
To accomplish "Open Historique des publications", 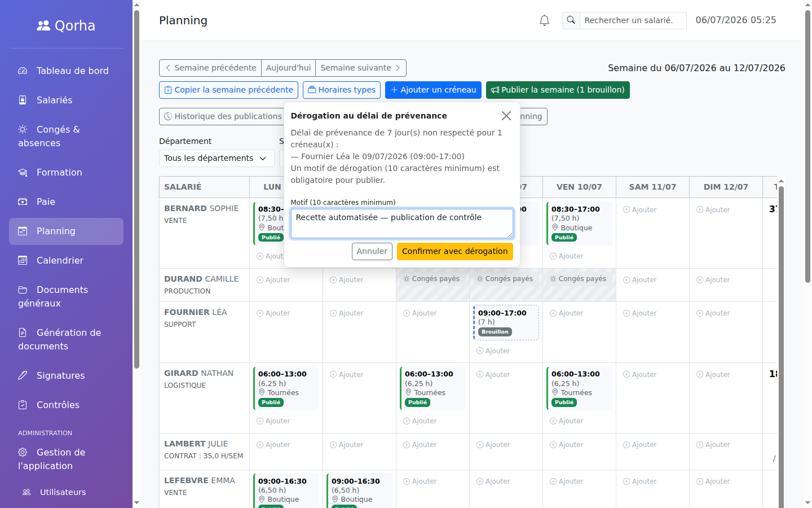I will click(x=222, y=116).
